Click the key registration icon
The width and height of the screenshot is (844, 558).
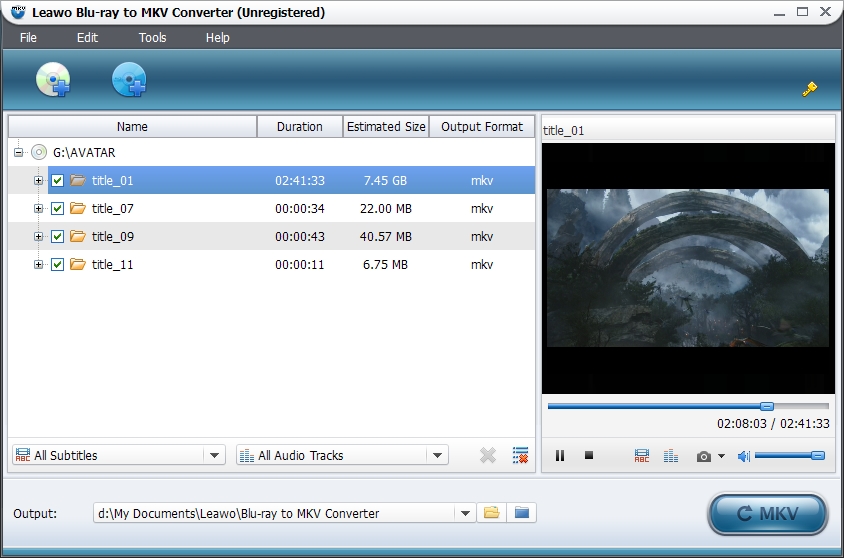(x=810, y=89)
